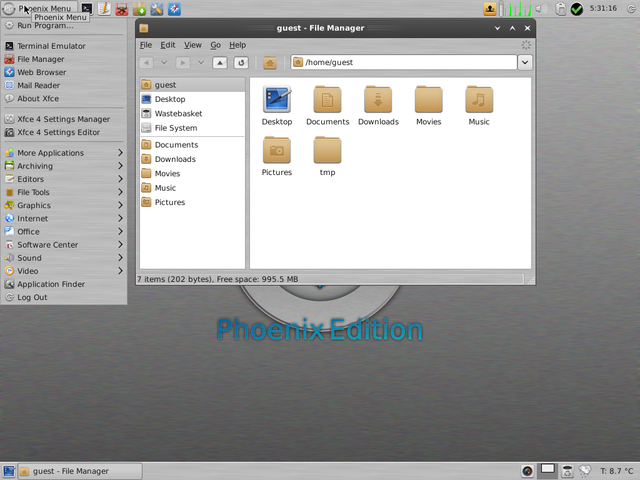Click the color disc icon in bottom panel
Image resolution: width=640 pixels, height=480 pixels.
click(x=527, y=471)
